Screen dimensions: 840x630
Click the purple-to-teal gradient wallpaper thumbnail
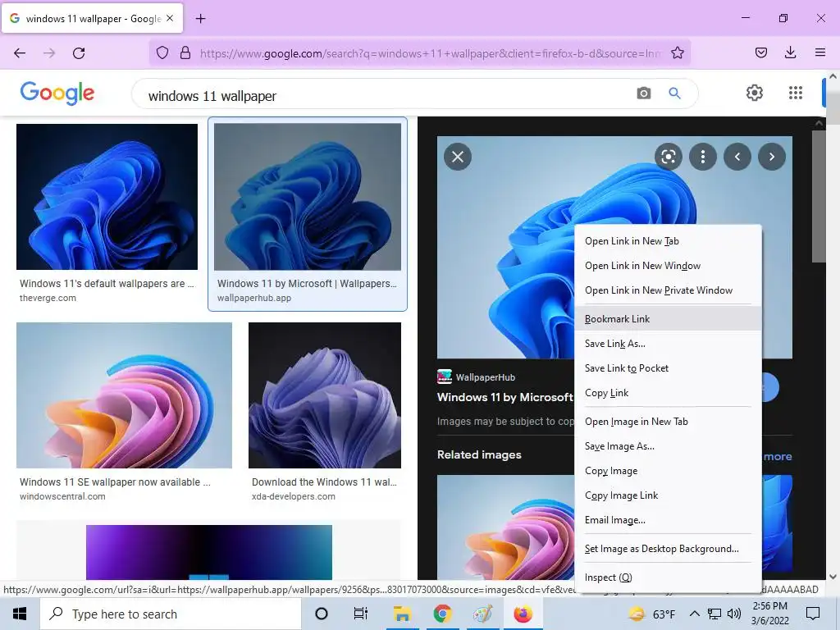click(209, 552)
